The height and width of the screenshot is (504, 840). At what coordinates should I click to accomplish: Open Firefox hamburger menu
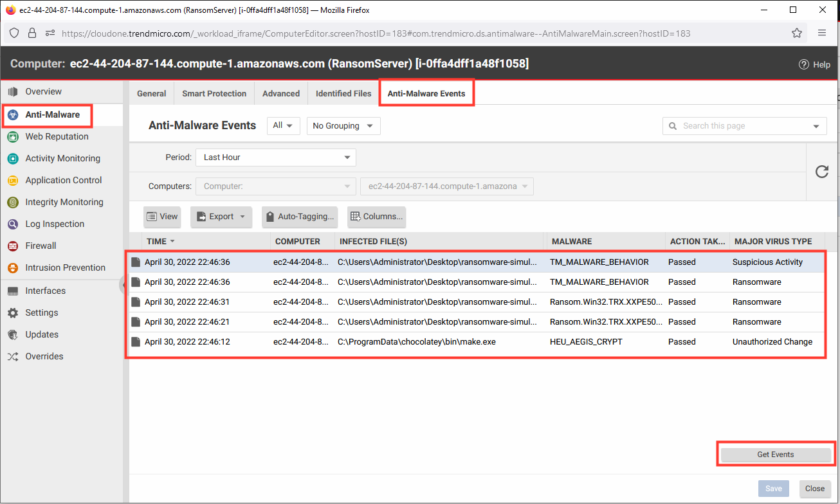[822, 33]
